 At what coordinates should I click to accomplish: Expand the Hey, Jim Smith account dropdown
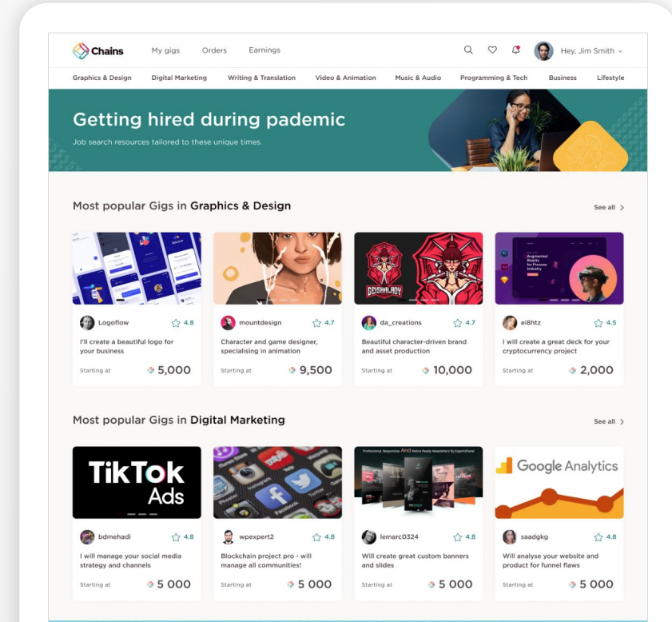591,50
